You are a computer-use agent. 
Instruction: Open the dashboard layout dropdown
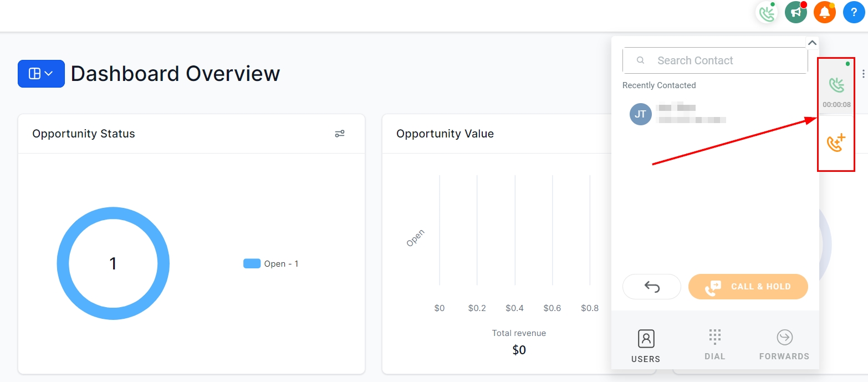pos(41,74)
